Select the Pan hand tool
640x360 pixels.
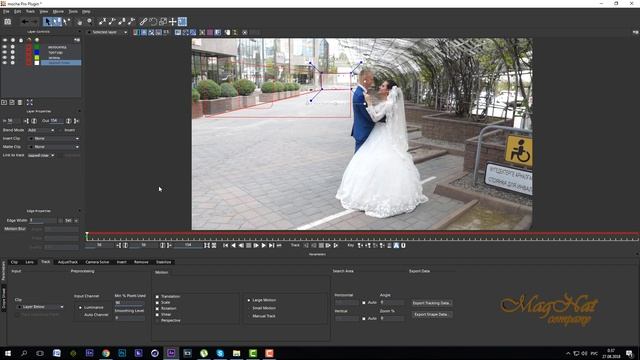[x=79, y=22]
